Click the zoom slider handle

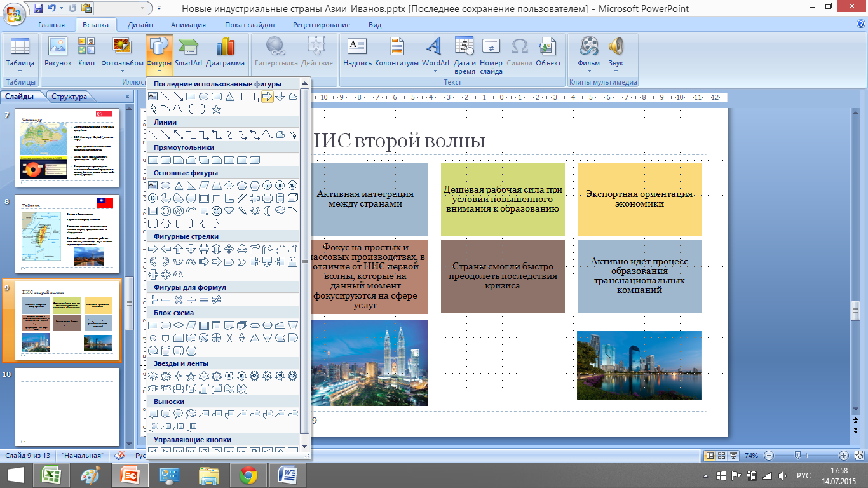(797, 456)
